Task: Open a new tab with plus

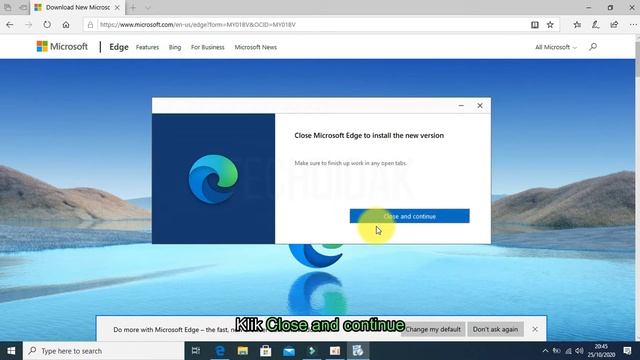Action: point(133,7)
